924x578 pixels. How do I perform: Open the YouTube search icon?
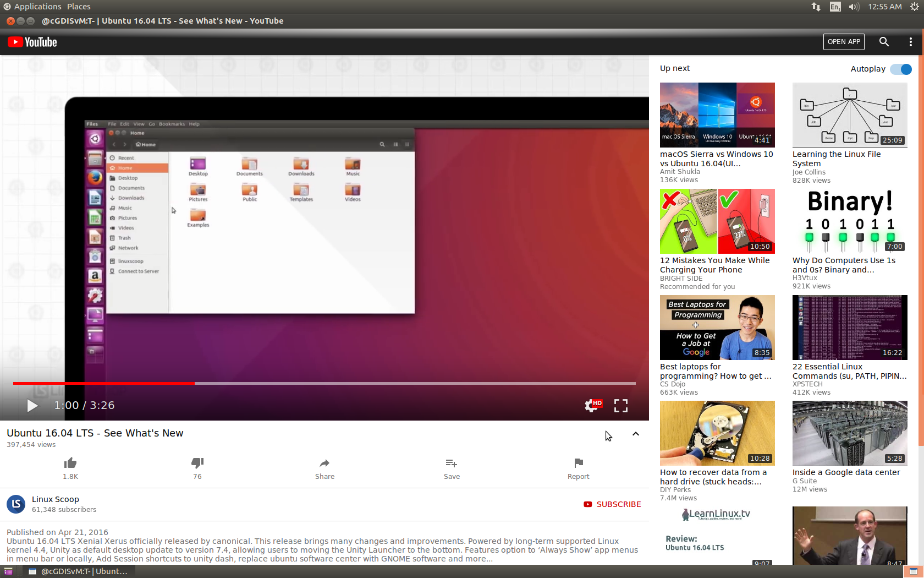pyautogui.click(x=884, y=42)
